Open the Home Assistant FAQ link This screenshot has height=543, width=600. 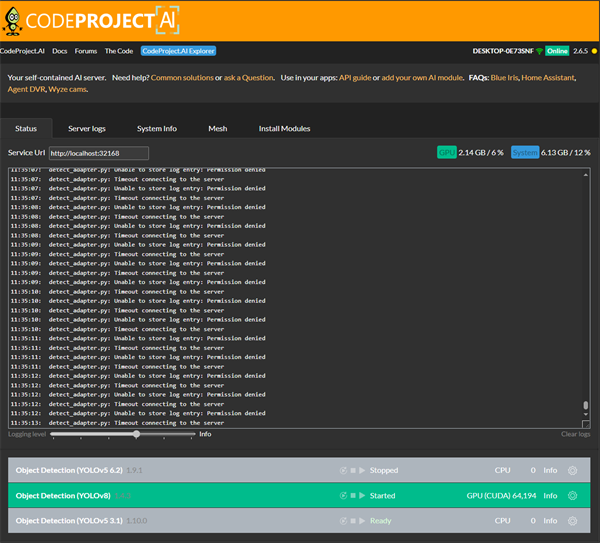(548, 78)
